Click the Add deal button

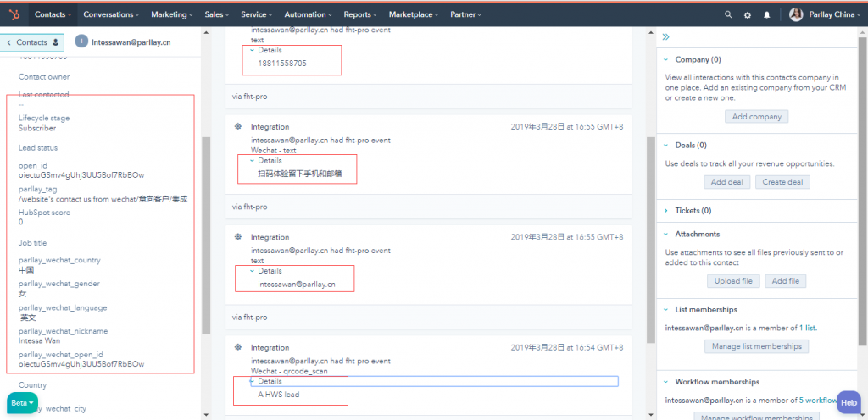tap(727, 182)
